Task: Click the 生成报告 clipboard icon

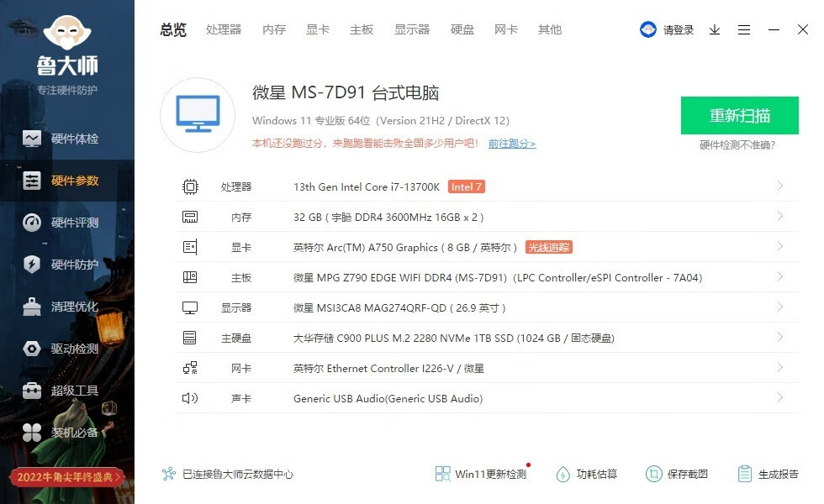Action: 745,474
